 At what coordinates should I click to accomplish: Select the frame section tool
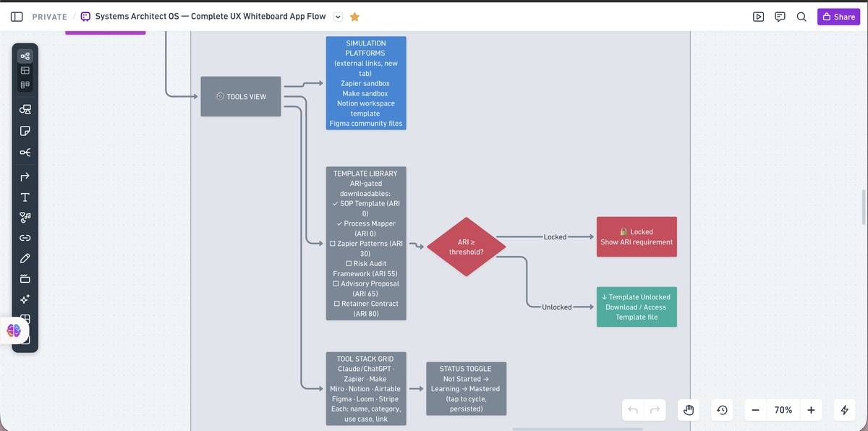[25, 278]
